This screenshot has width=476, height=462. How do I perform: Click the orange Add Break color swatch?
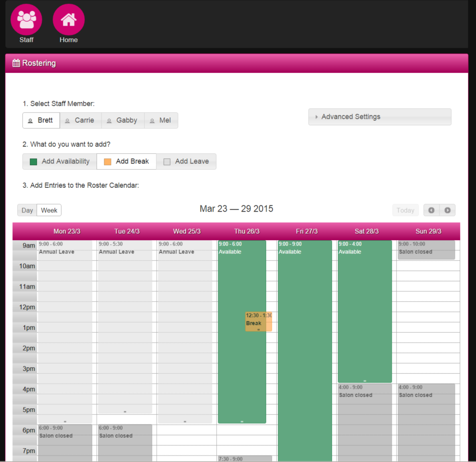pos(107,162)
